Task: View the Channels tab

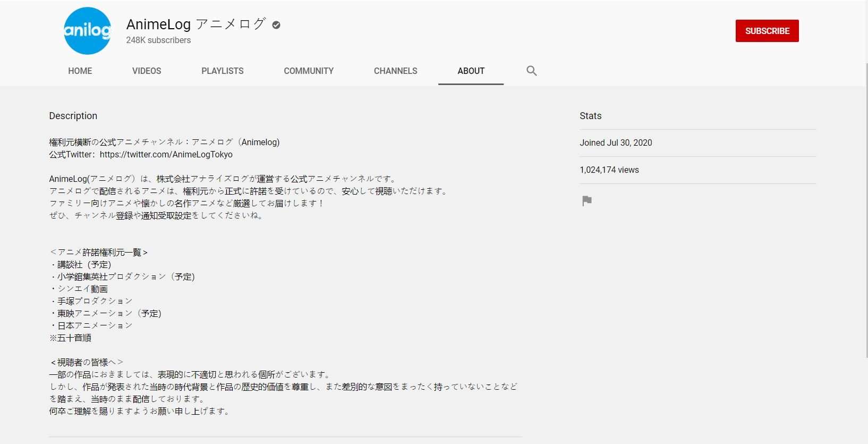Action: pyautogui.click(x=396, y=71)
